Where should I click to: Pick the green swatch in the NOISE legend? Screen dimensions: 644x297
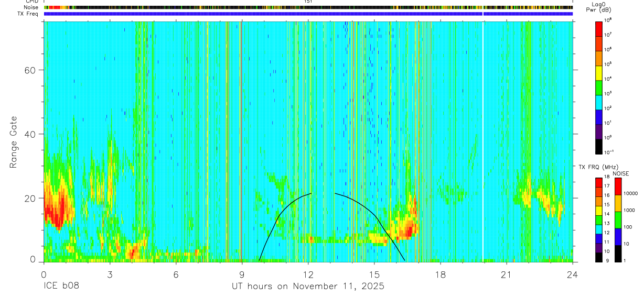tap(618, 220)
